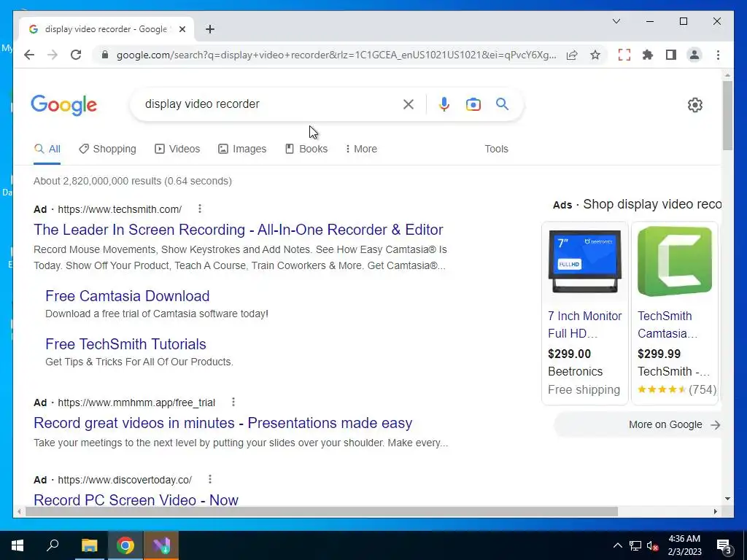
Task: Open Windows taskbar search
Action: coord(53,545)
